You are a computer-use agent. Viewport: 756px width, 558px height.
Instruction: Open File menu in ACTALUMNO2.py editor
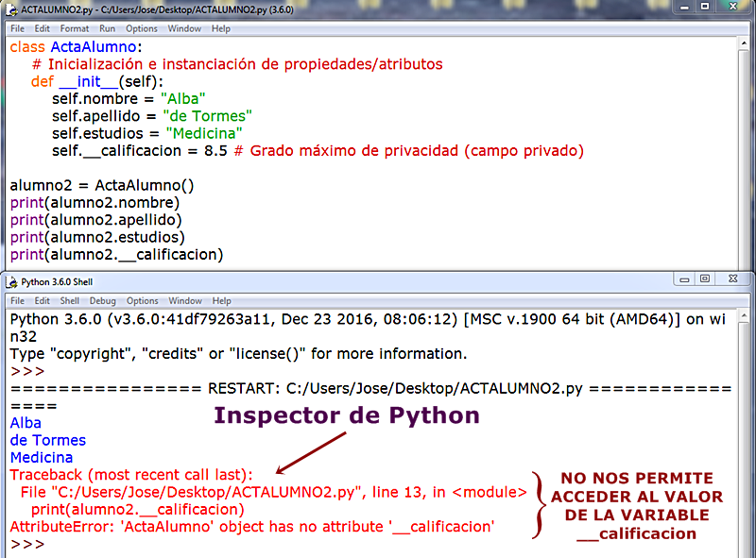[17, 28]
